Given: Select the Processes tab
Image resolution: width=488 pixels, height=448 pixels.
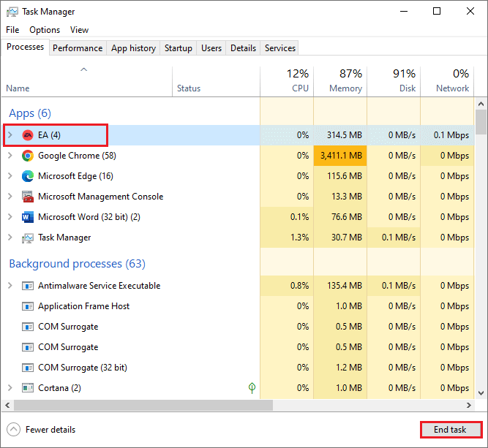Looking at the screenshot, I should (25, 47).
